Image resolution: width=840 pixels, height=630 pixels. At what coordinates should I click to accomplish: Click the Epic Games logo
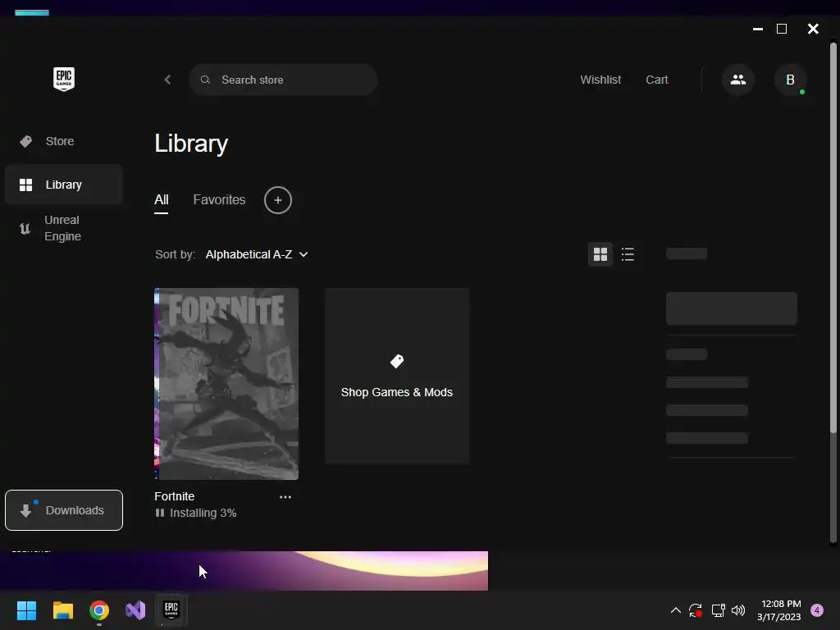[64, 80]
